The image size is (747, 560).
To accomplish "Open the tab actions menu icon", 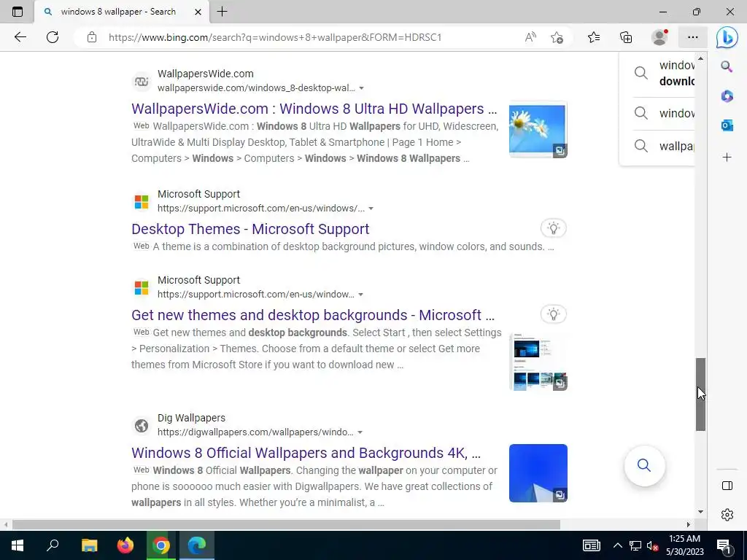I will [x=18, y=12].
